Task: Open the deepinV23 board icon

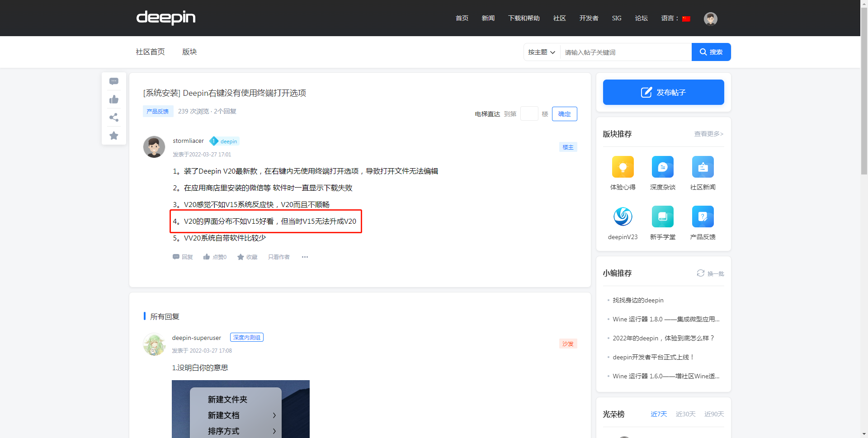Action: (623, 217)
